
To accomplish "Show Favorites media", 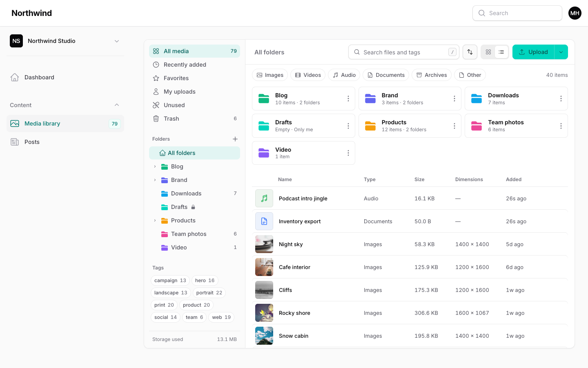I will click(x=194, y=78).
